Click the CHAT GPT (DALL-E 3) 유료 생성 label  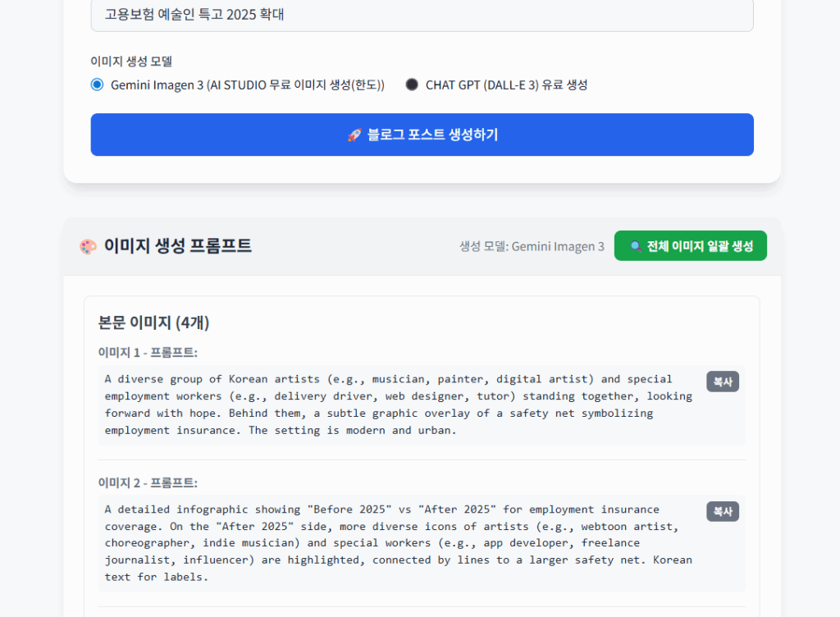(506, 85)
